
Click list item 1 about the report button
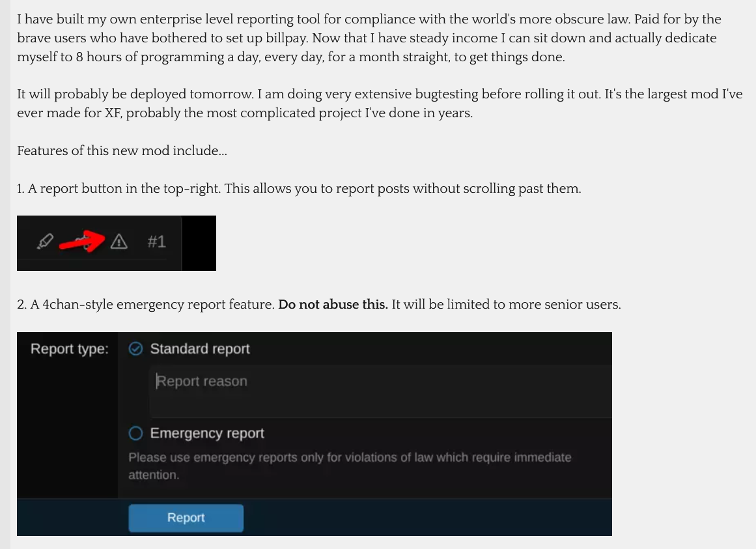299,189
